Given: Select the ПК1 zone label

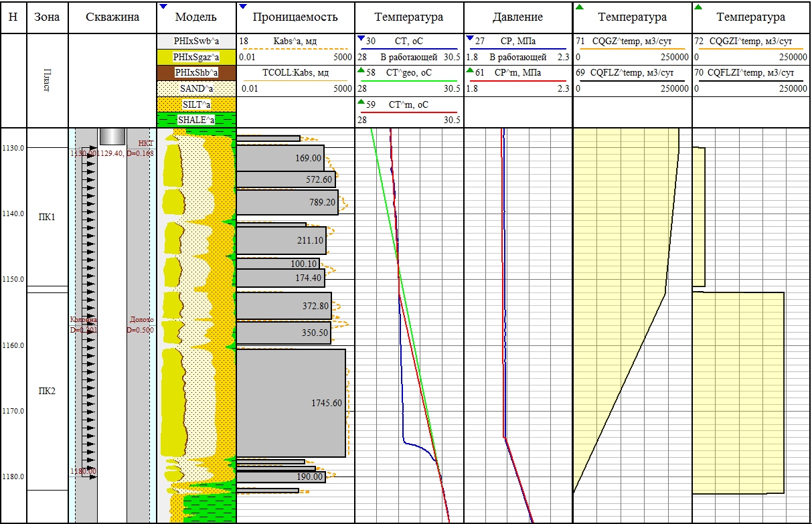Looking at the screenshot, I should point(47,217).
